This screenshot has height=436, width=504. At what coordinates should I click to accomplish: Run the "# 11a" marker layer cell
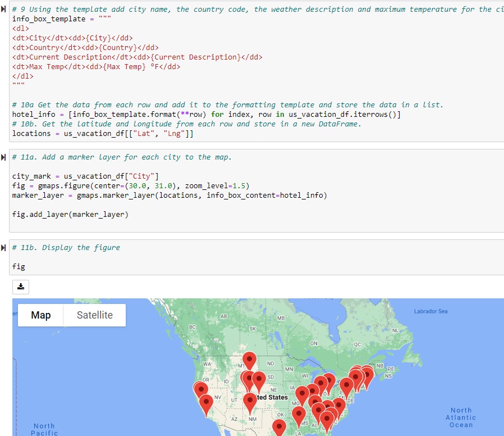4,157
